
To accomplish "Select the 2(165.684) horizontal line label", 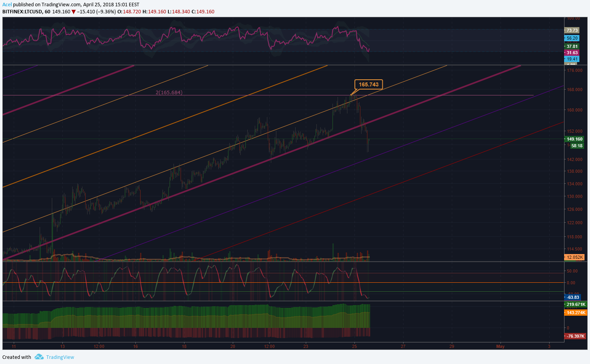I will pos(169,92).
